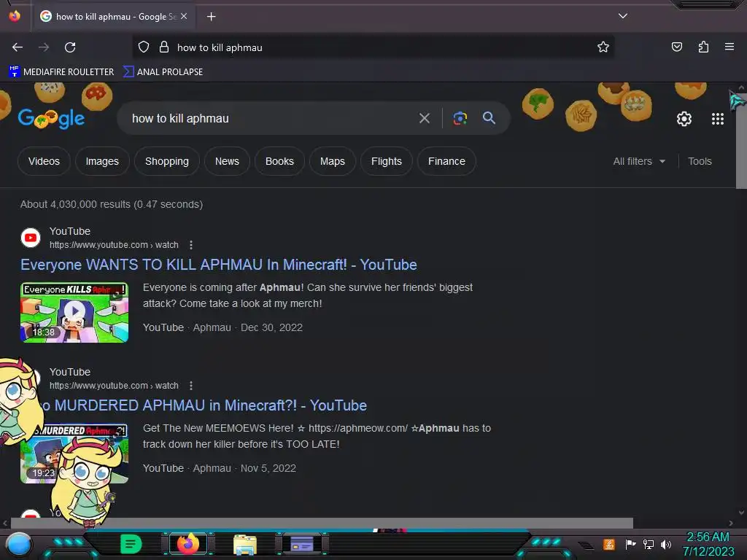
Task: Focus the Google search input
Action: [x=271, y=118]
